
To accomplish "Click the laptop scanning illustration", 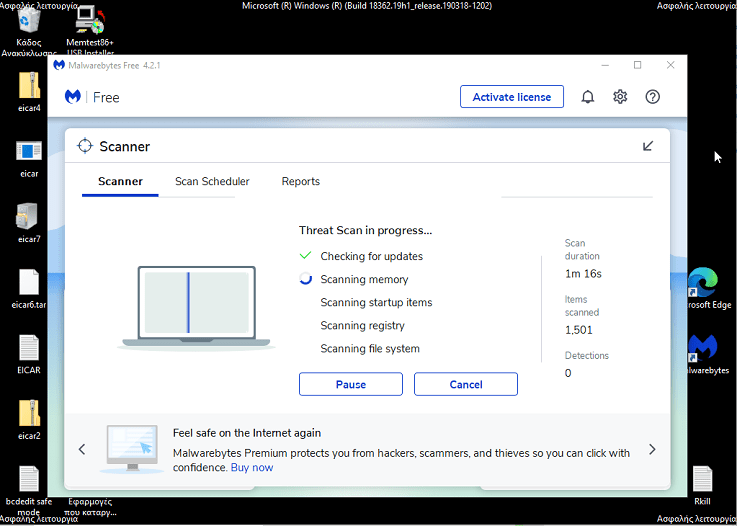I will point(196,308).
